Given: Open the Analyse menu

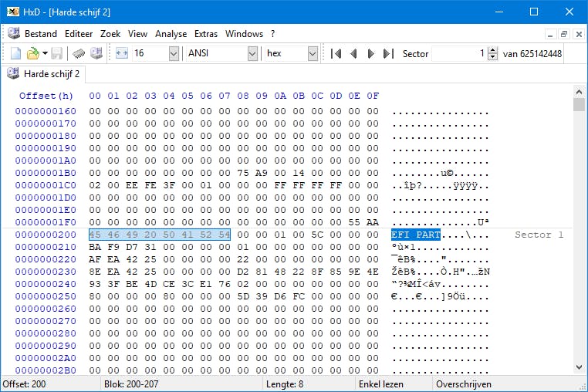Looking at the screenshot, I should pyautogui.click(x=171, y=34).
